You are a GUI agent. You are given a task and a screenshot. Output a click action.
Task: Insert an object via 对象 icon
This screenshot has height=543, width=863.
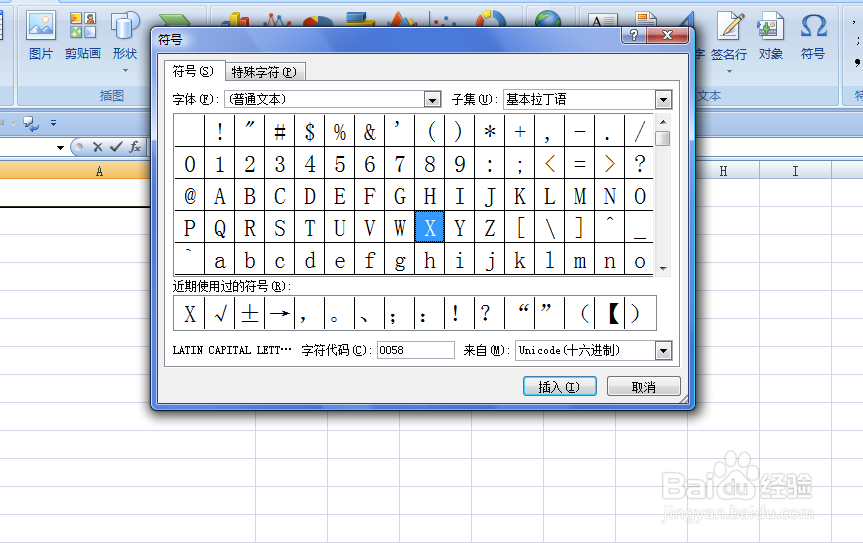pyautogui.click(x=771, y=36)
